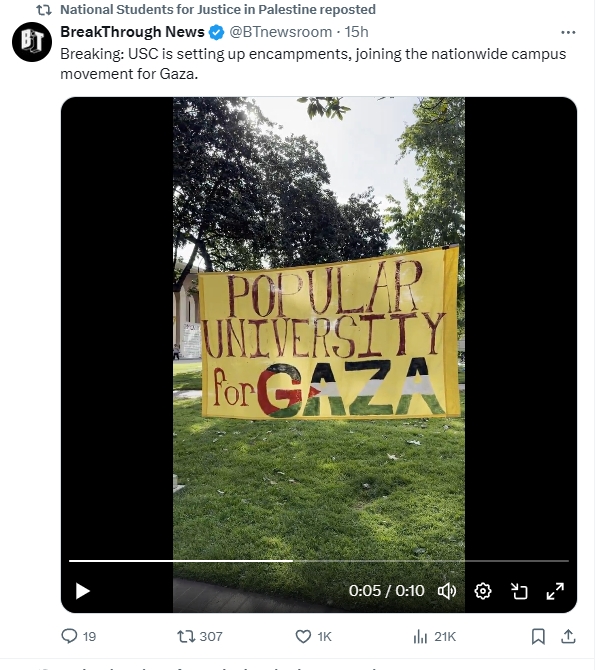The image size is (610, 670).
Task: Mute the video volume
Action: (x=447, y=591)
